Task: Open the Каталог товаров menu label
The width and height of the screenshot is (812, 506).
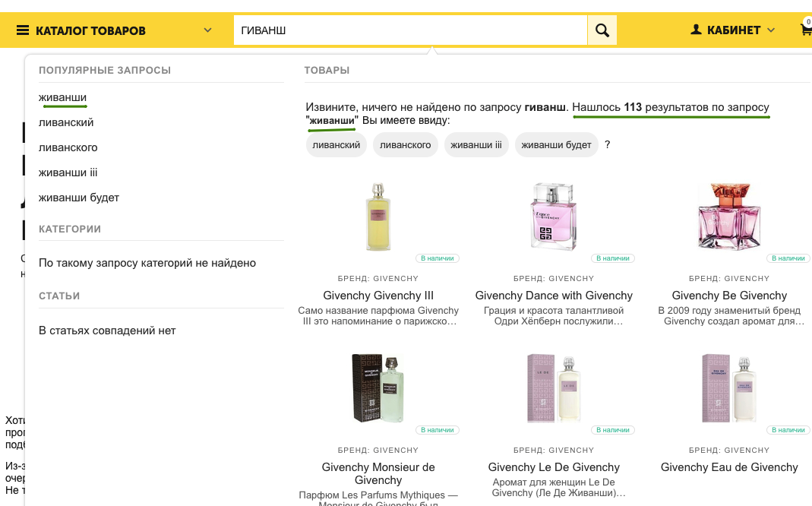Action: [x=90, y=30]
